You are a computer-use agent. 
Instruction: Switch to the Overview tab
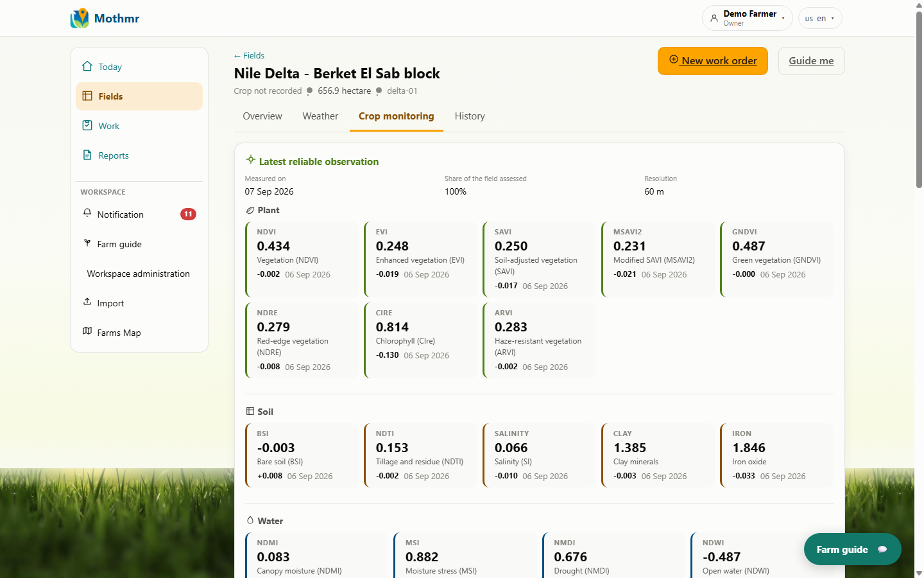coord(262,116)
